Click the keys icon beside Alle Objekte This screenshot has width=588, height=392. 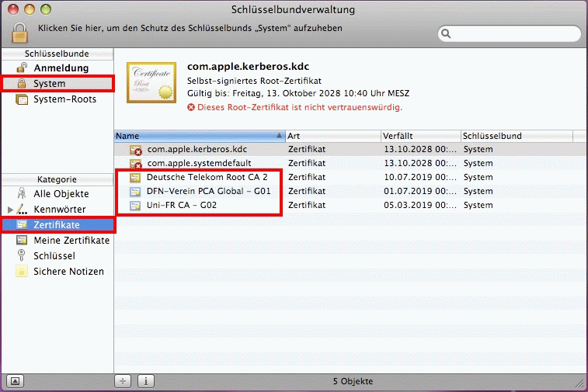coord(22,193)
